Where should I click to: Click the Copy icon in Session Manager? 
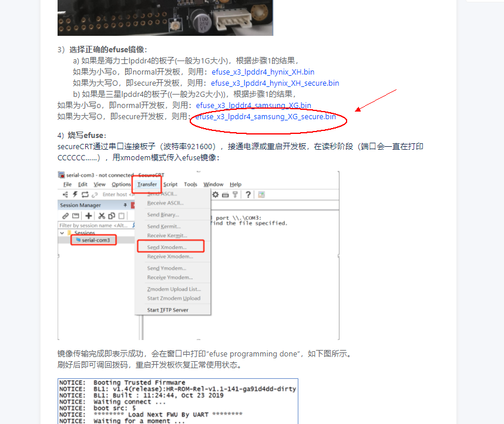click(x=111, y=216)
